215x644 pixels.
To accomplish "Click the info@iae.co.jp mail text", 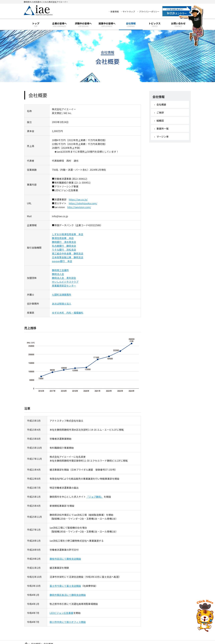I will 60,216.
